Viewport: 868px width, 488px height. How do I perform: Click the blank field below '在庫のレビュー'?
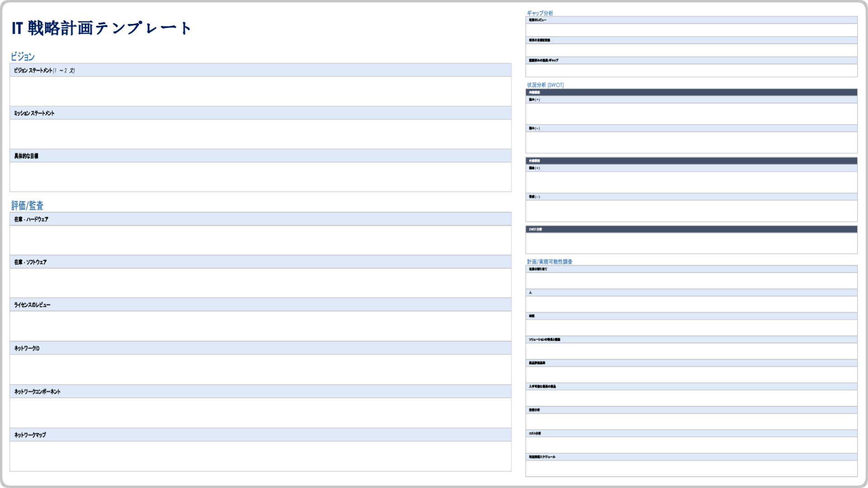coord(691,30)
